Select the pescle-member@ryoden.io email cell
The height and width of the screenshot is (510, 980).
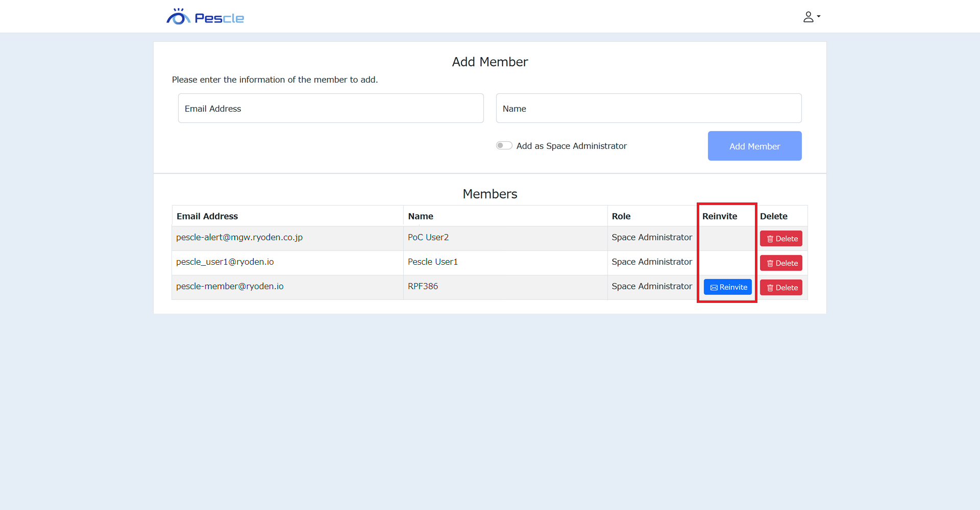[x=230, y=287]
